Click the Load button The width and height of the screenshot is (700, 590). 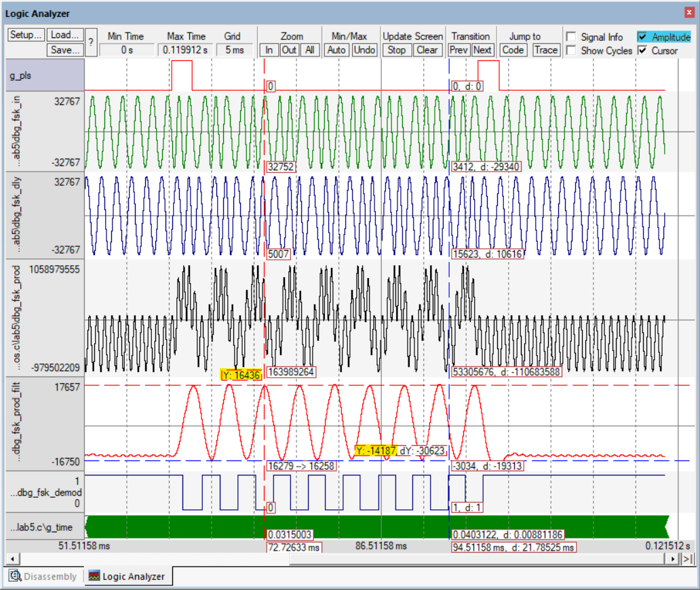tap(65, 35)
